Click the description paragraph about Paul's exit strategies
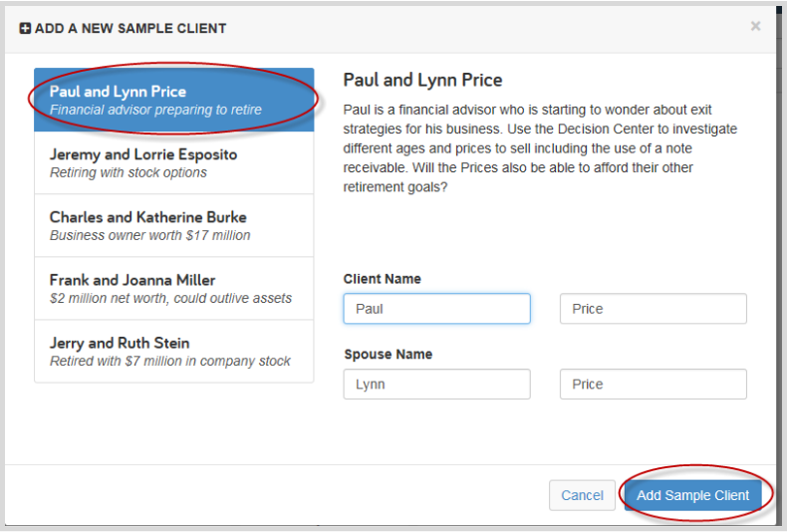787x532 pixels. [x=540, y=148]
